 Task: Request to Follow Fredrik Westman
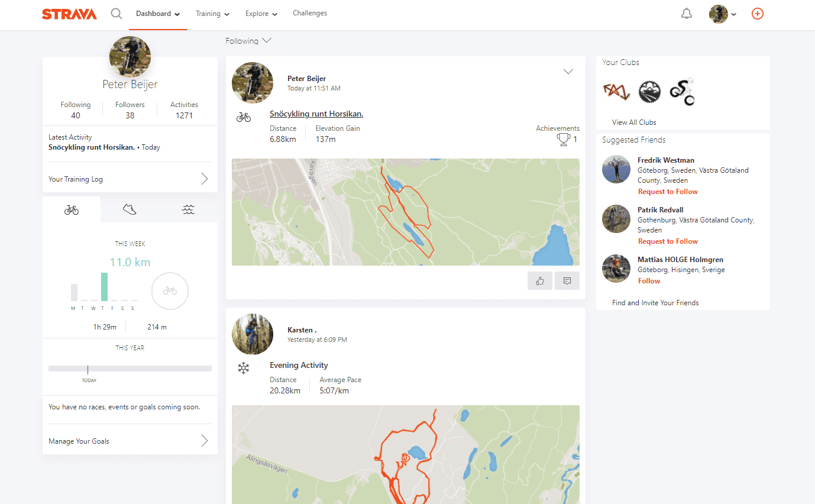(x=668, y=191)
